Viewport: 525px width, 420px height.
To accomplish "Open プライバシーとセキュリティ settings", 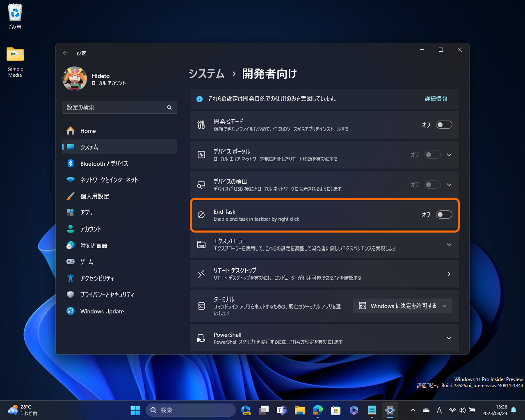I will pyautogui.click(x=107, y=294).
